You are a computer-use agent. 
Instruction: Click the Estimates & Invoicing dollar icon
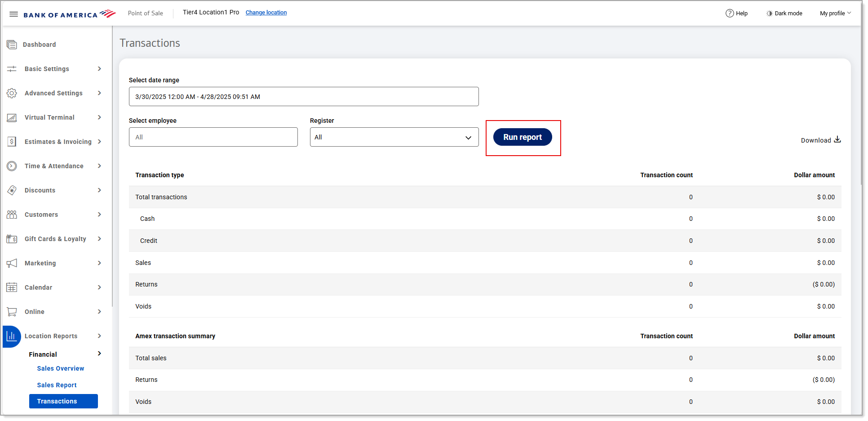coord(12,142)
